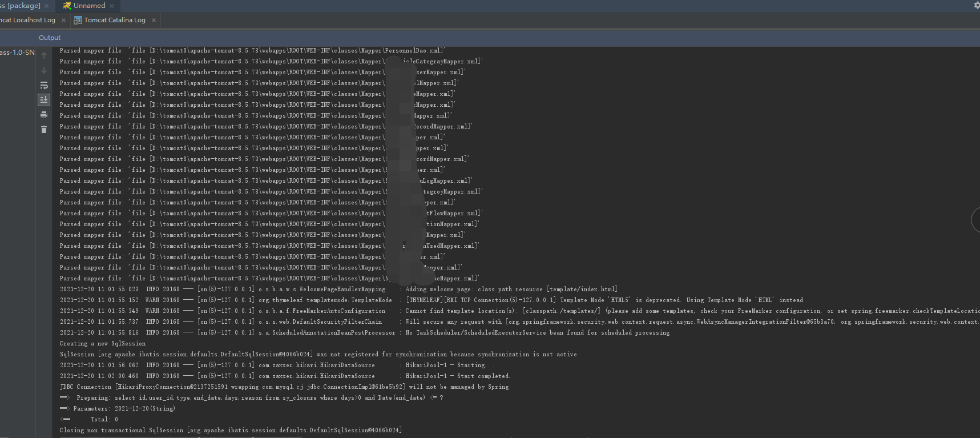This screenshot has width=980, height=438.
Task: Click the FreeMarkerAutoConfiguration WARN log line
Action: [519, 311]
